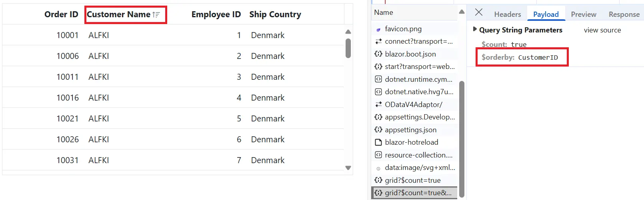This screenshot has height=200, width=644.
Task: Click the grid scroll up arrow
Action: coord(348,32)
